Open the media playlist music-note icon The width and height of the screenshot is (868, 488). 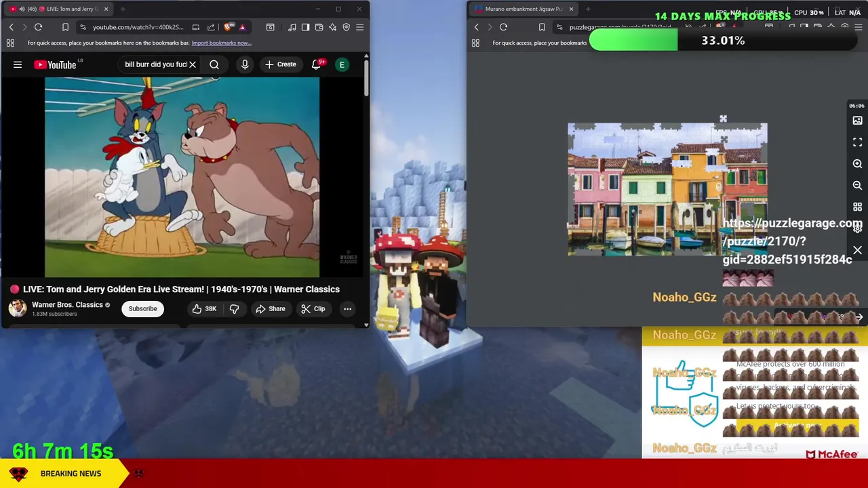[292, 27]
